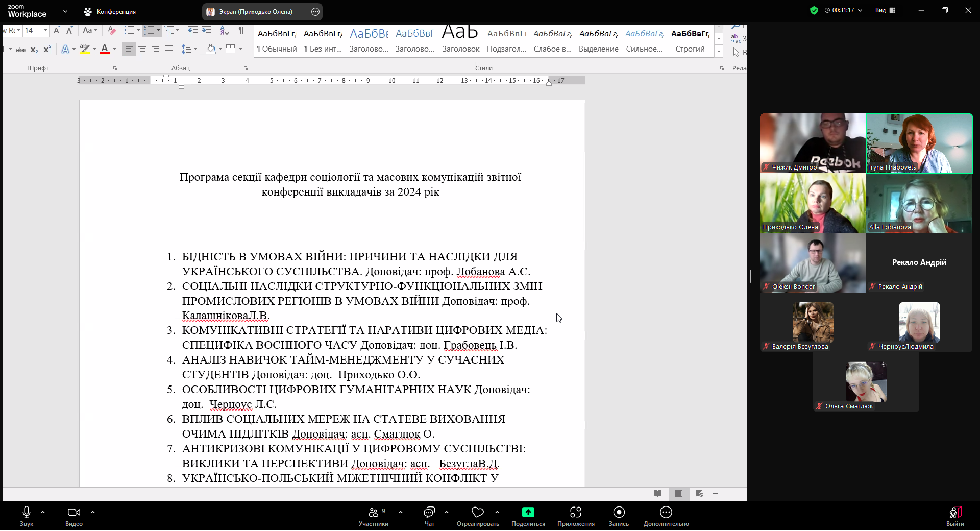Apply yellow text highlight color

(85, 50)
